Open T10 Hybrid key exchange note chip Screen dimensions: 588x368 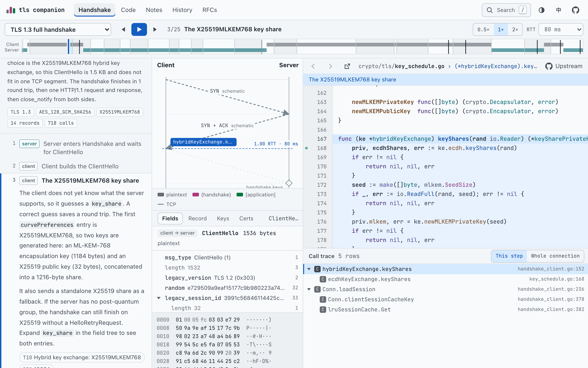pyautogui.click(x=82, y=357)
